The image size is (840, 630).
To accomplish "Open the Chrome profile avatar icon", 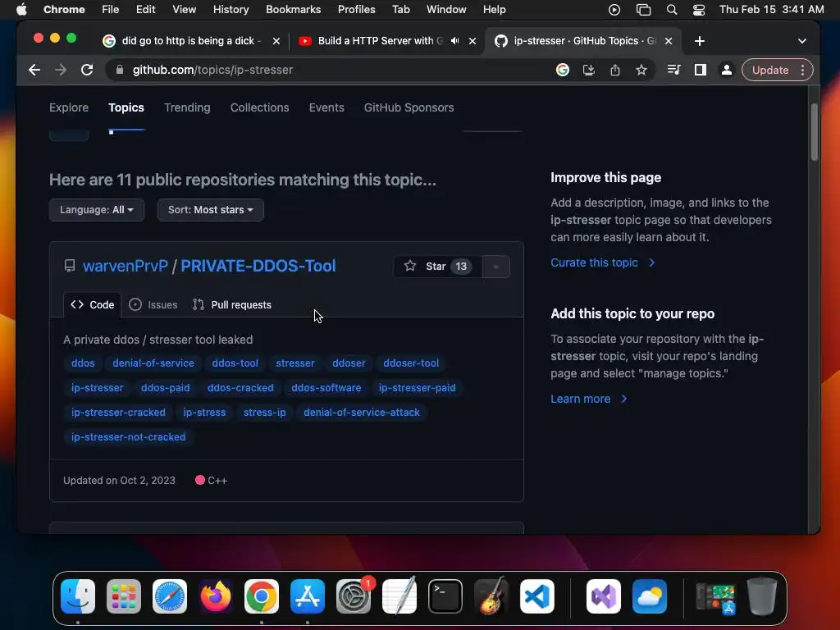I will click(727, 71).
